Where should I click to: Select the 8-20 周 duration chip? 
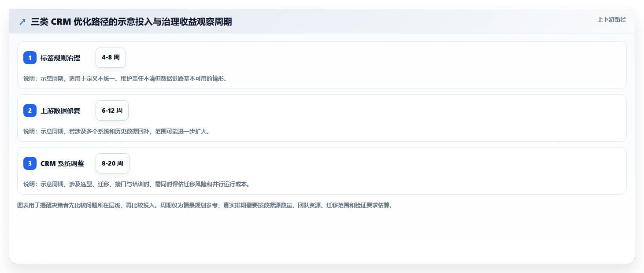[112, 163]
